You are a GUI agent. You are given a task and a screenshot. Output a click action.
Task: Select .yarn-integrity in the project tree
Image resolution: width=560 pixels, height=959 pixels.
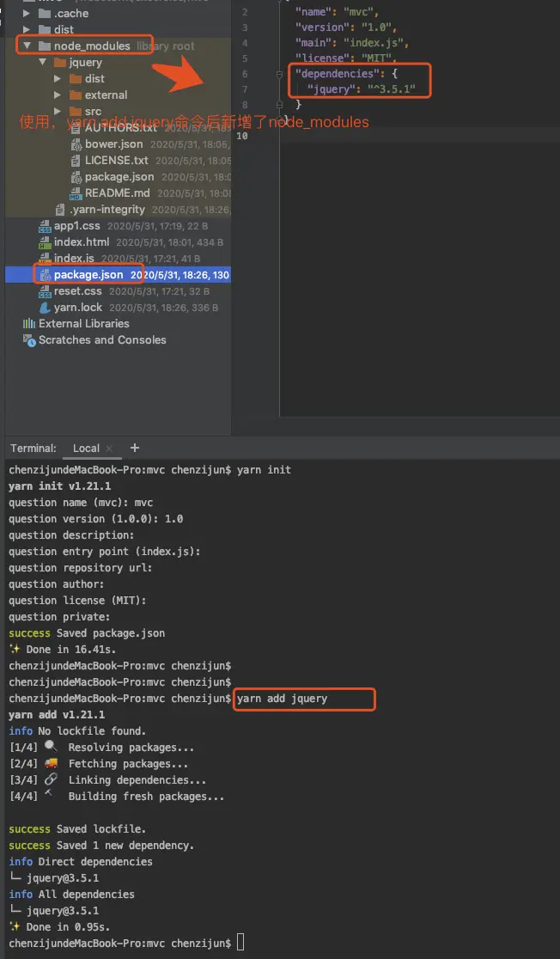click(107, 210)
